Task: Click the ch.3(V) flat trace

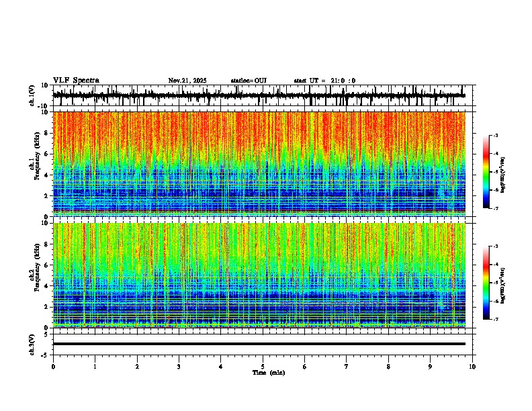Action: [x=259, y=344]
